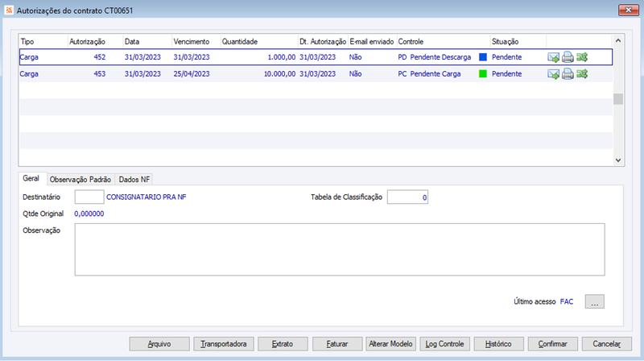The image size is (644, 361).
Task: Click the Situação column header
Action: click(x=518, y=42)
